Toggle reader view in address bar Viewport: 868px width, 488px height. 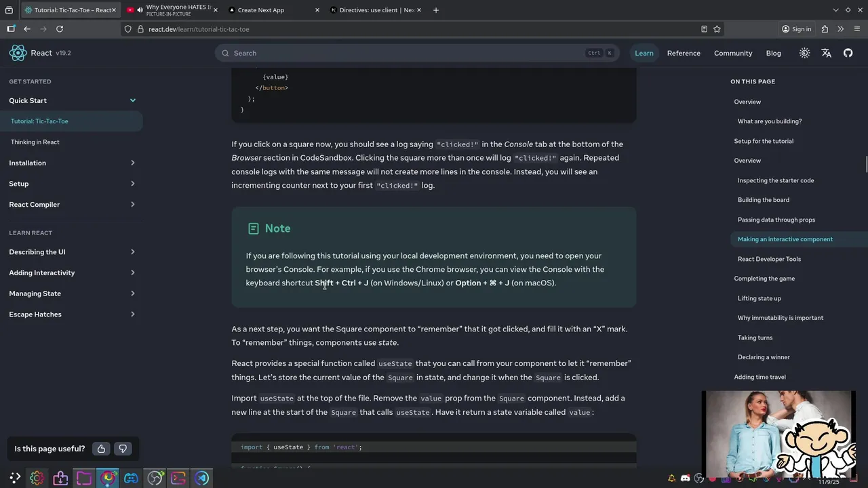point(704,29)
